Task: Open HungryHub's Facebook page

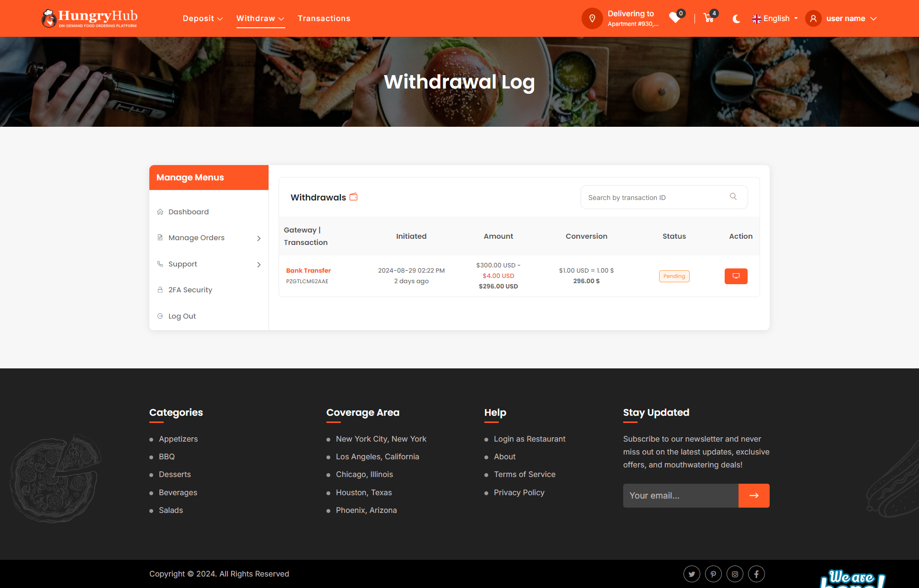Action: [756, 574]
